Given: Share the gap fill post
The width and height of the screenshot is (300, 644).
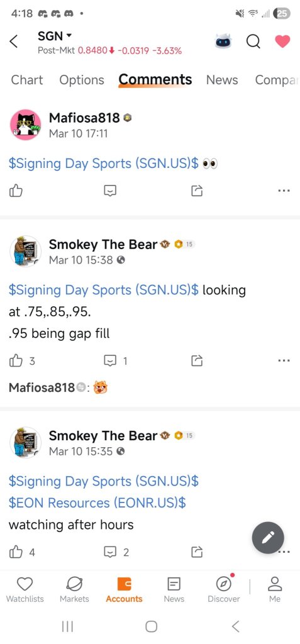Looking at the screenshot, I should click(x=197, y=361).
